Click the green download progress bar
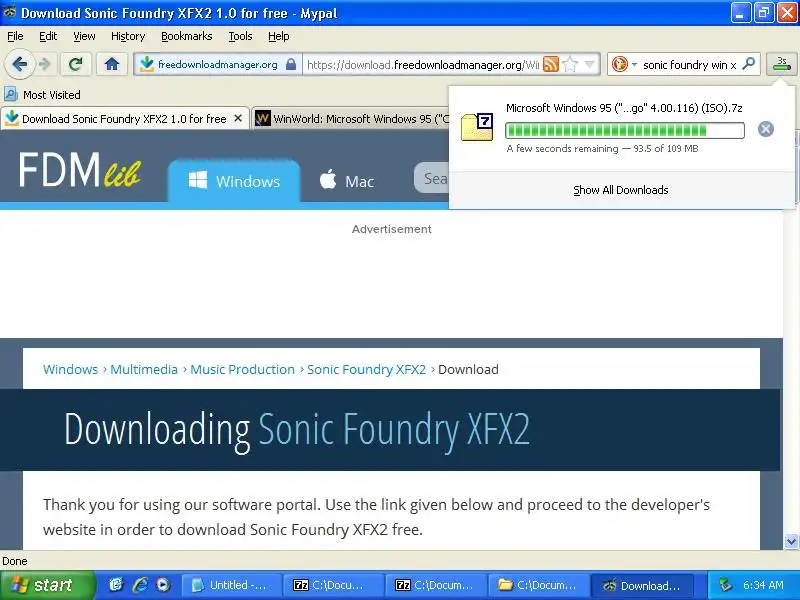 click(624, 131)
